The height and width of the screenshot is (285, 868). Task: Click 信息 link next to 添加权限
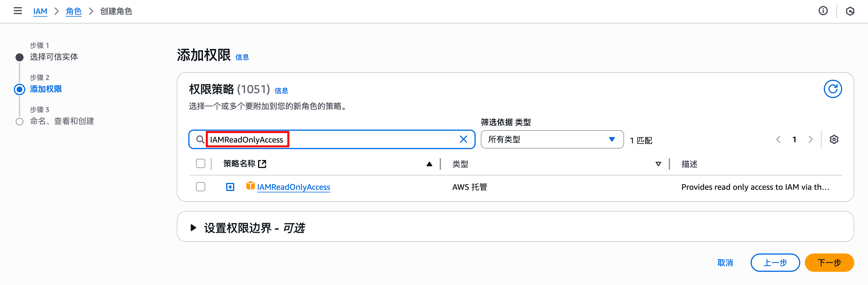(x=242, y=57)
